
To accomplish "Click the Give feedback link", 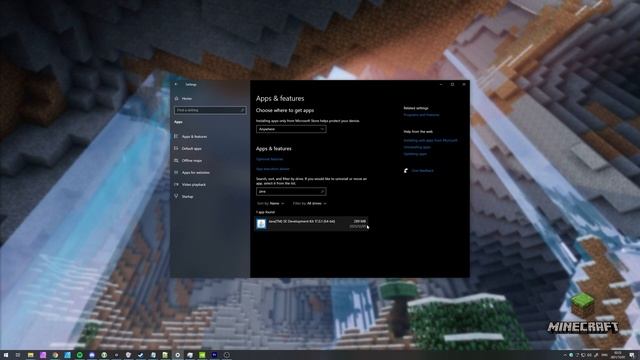I will click(422, 171).
